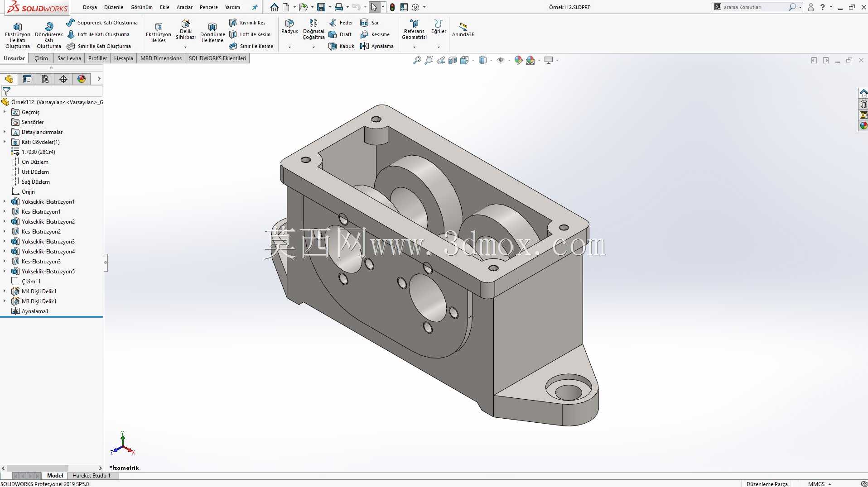Select Doğrusal Çoğaltma pattern tool
This screenshot has width=868, height=487.
pyautogui.click(x=313, y=29)
